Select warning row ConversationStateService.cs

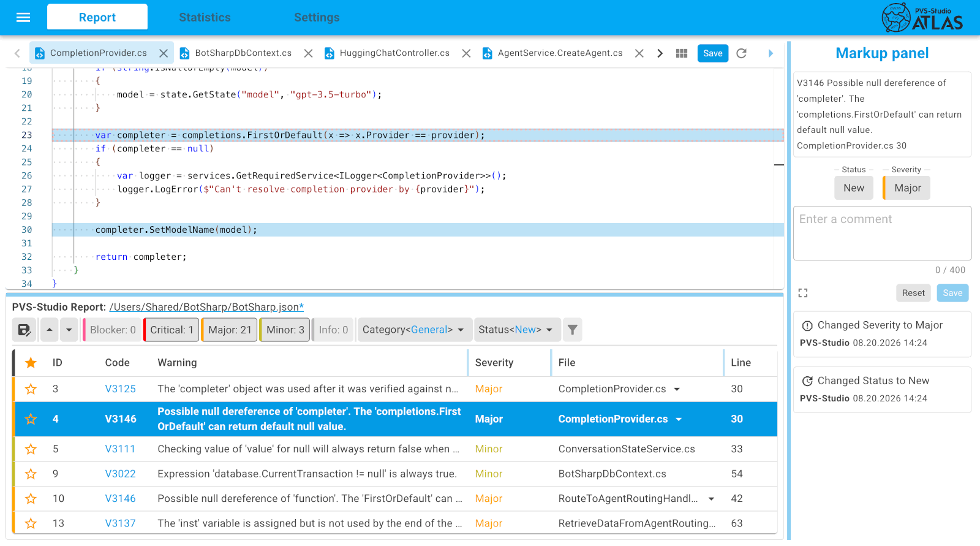coord(396,449)
